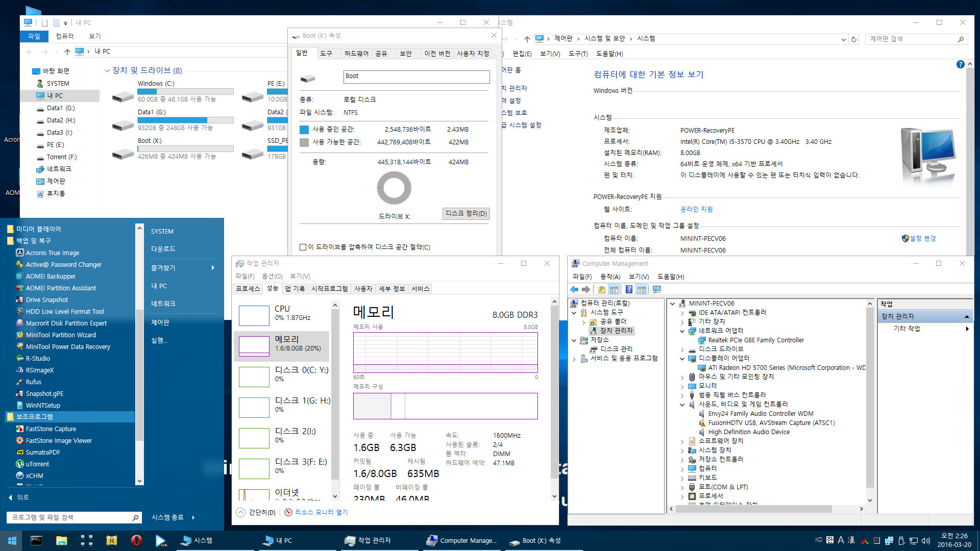Viewport: 980px width, 551px height.
Task: Expand 서비스 및 응용 프로그램 in the console tree
Action: tap(574, 359)
